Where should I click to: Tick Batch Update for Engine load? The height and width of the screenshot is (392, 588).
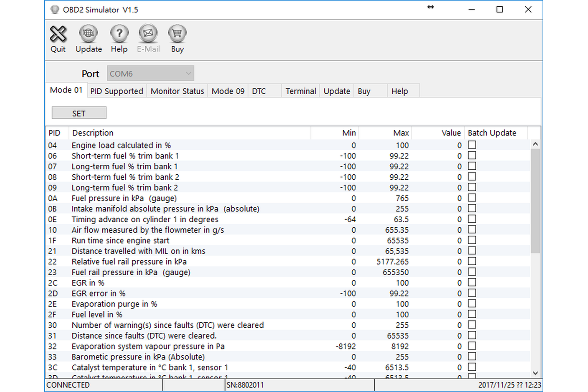472,145
